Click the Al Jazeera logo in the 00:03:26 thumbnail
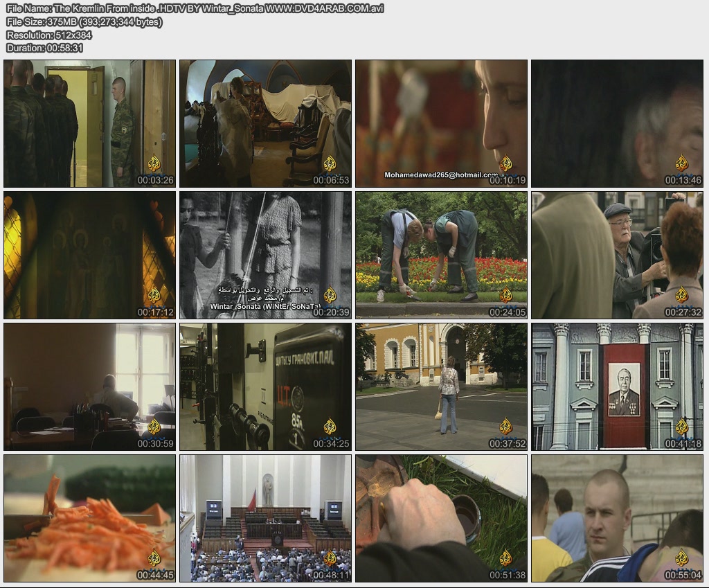Image resolution: width=709 pixels, height=588 pixels. [154, 163]
